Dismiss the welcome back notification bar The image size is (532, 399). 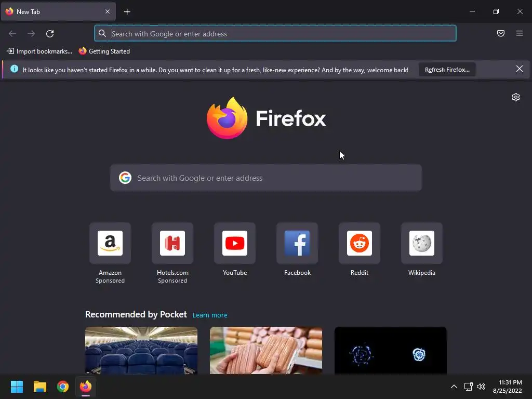(520, 69)
